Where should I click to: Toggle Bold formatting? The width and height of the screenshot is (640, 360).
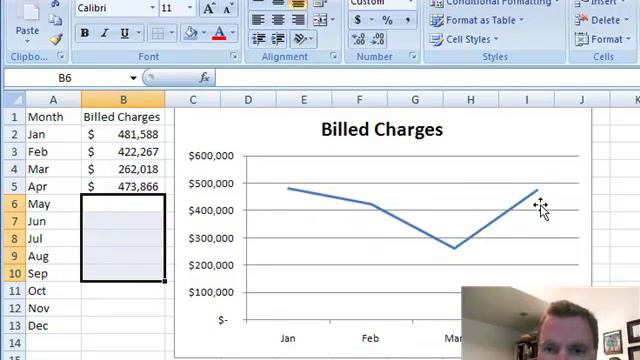(85, 33)
